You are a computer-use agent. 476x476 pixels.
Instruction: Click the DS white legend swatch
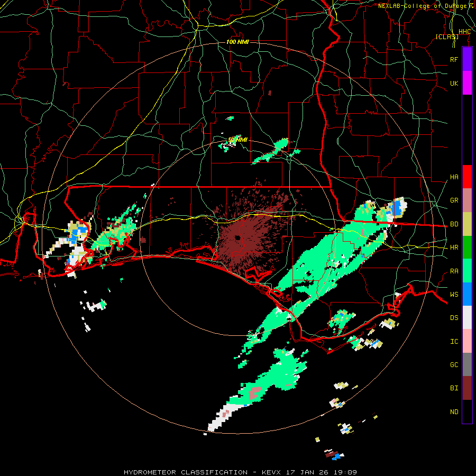point(467,317)
